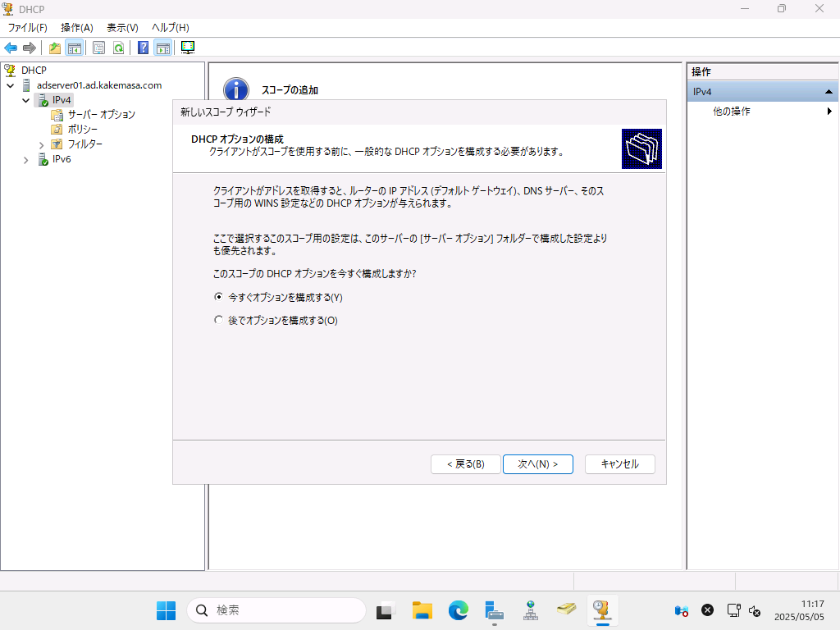Expand the フィルター tree node
Image resolution: width=840 pixels, height=630 pixels.
(x=41, y=144)
